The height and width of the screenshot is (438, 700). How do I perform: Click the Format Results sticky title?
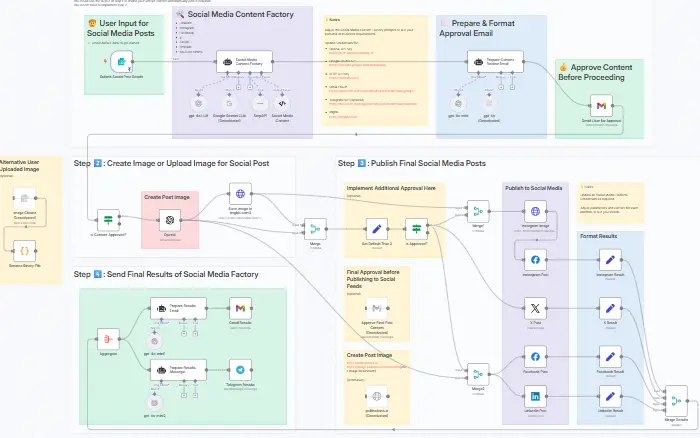(x=598, y=236)
